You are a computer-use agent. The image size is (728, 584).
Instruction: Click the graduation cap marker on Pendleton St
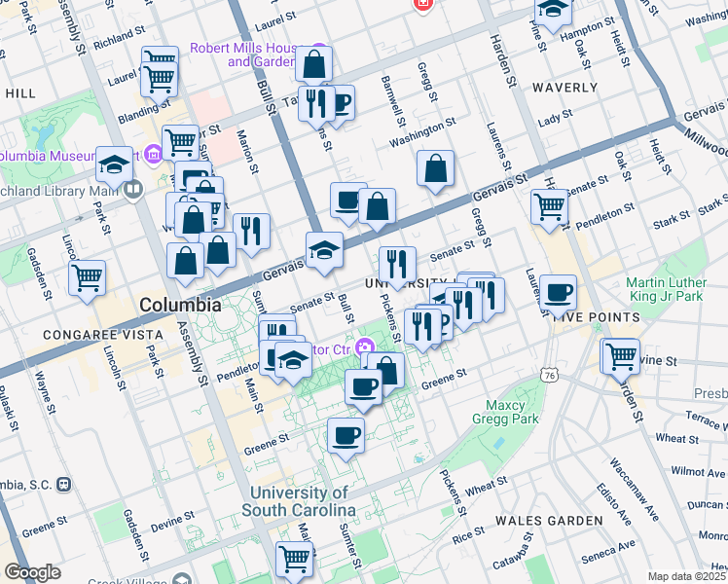[x=293, y=363]
